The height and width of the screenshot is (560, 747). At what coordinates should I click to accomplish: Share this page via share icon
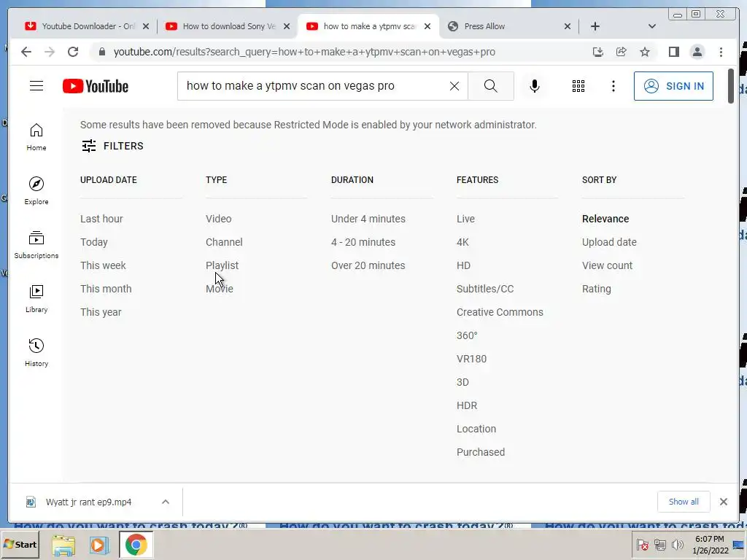[x=622, y=52]
